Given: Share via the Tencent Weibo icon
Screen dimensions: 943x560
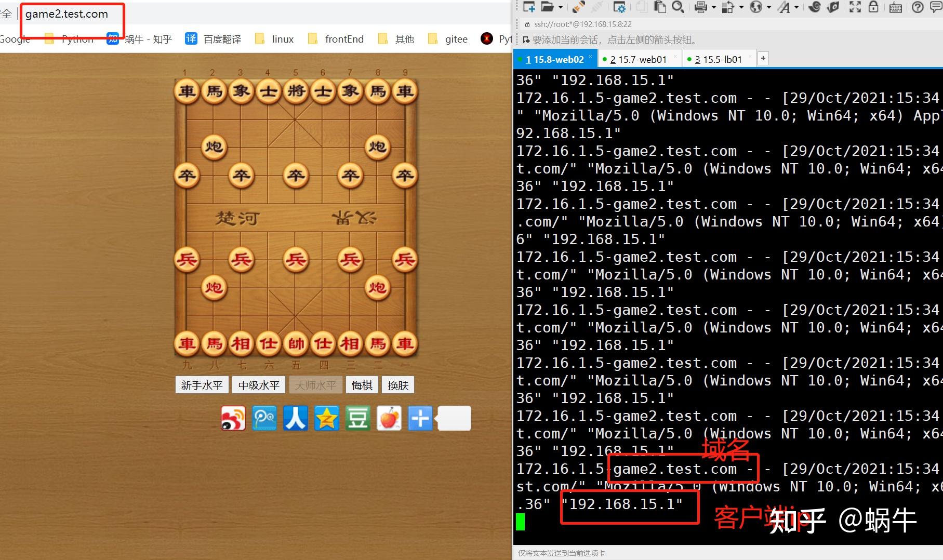Looking at the screenshot, I should pyautogui.click(x=264, y=418).
